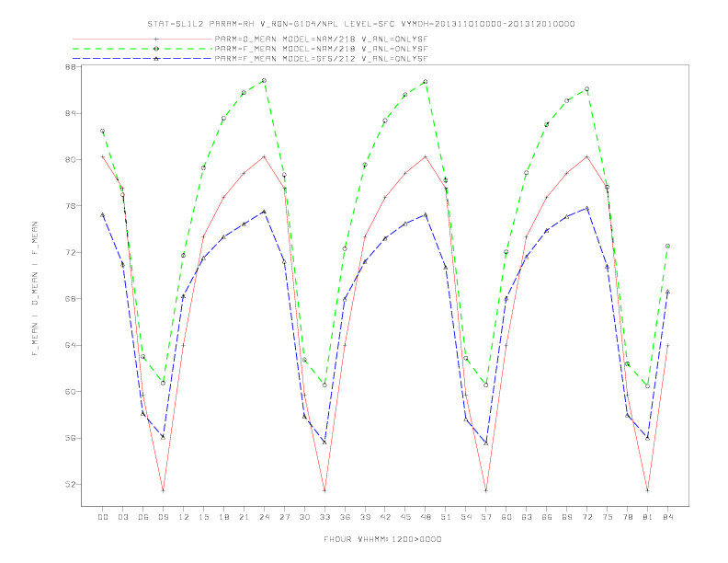Click y-axis tick value 88

[x=70, y=67]
